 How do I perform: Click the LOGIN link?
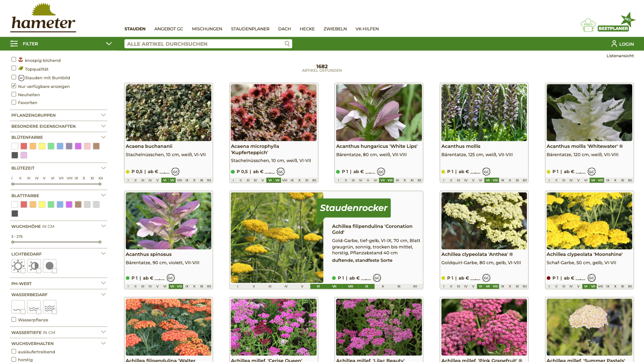point(626,44)
